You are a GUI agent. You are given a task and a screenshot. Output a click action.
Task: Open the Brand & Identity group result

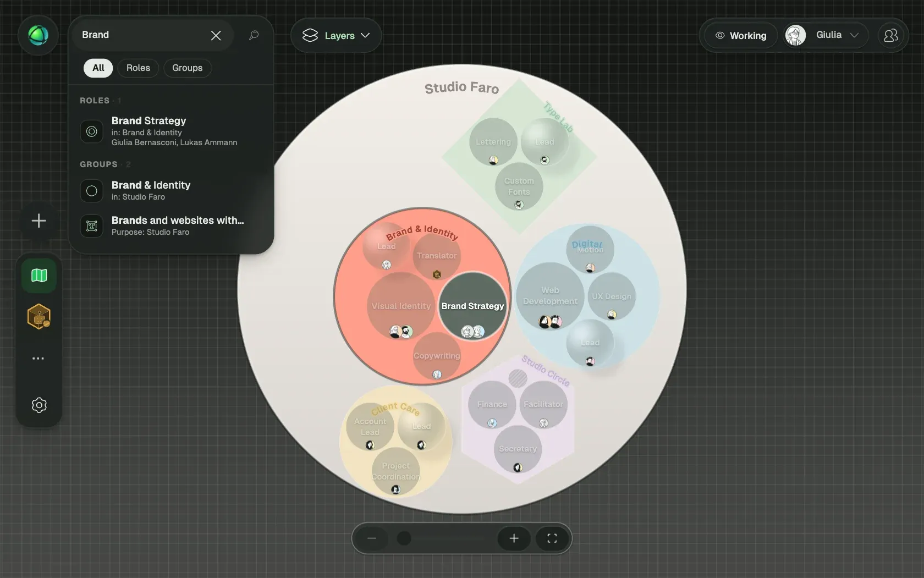point(171,190)
